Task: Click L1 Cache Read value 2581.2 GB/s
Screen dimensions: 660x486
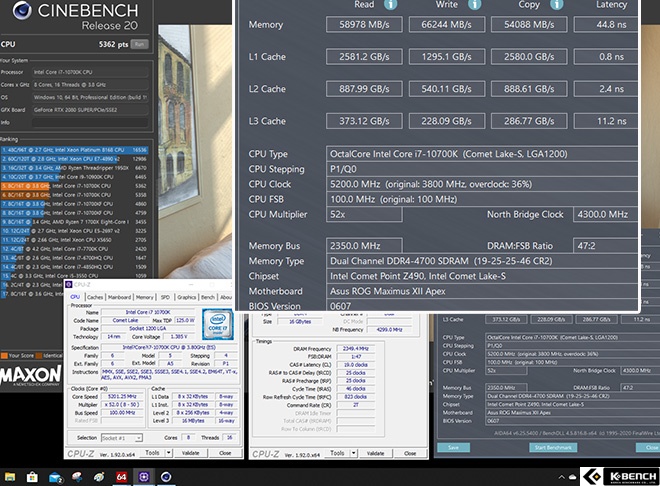Action: [x=364, y=57]
